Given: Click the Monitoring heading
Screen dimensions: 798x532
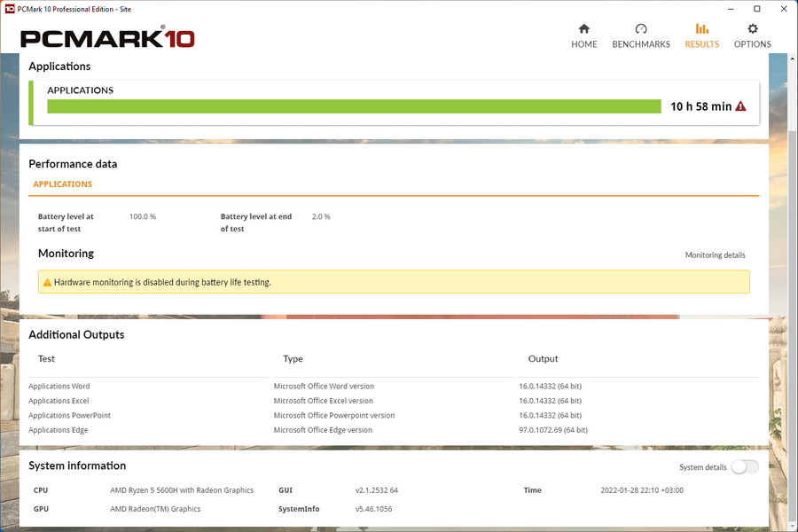Looking at the screenshot, I should (x=66, y=254).
